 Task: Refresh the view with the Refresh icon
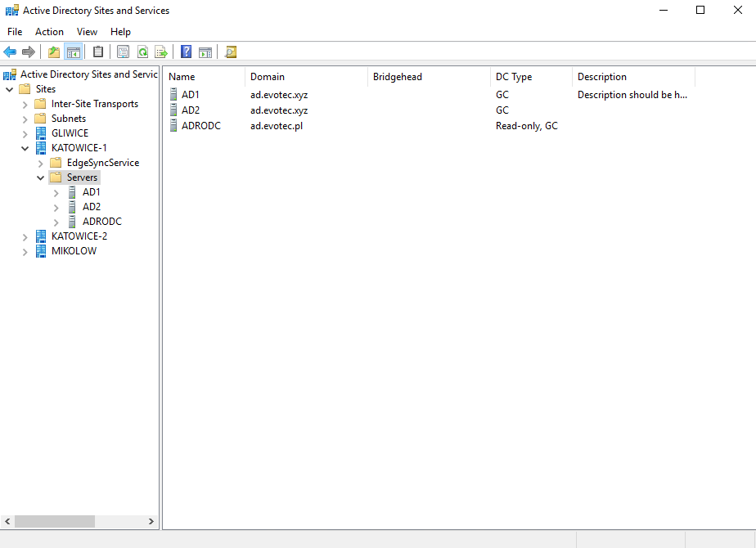[x=142, y=52]
